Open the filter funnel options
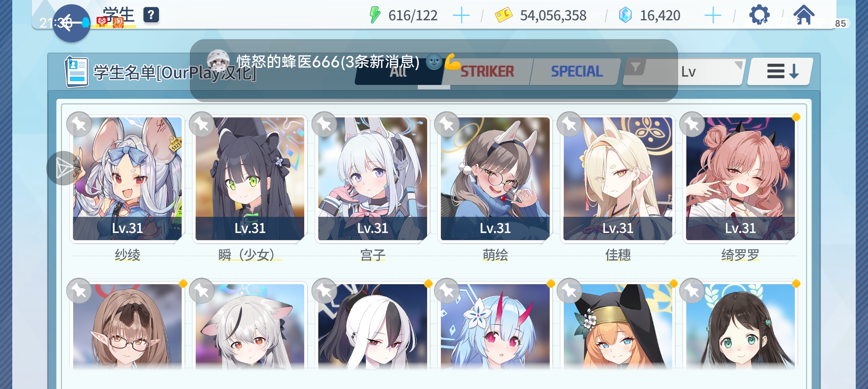Image resolution: width=868 pixels, height=389 pixels. point(635,67)
